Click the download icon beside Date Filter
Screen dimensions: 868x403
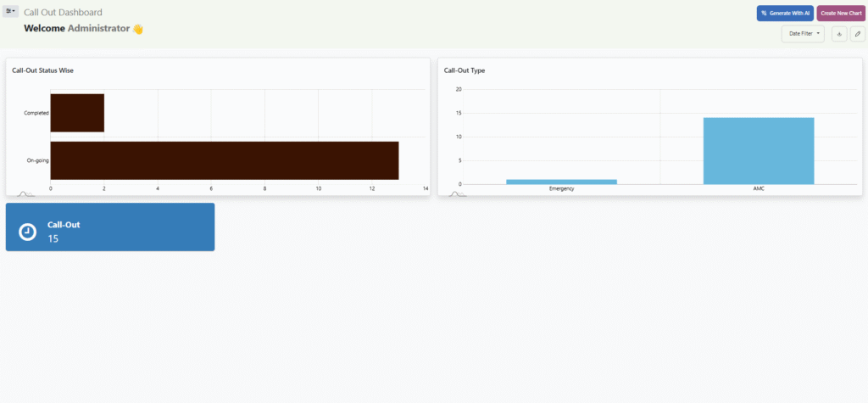(838, 34)
